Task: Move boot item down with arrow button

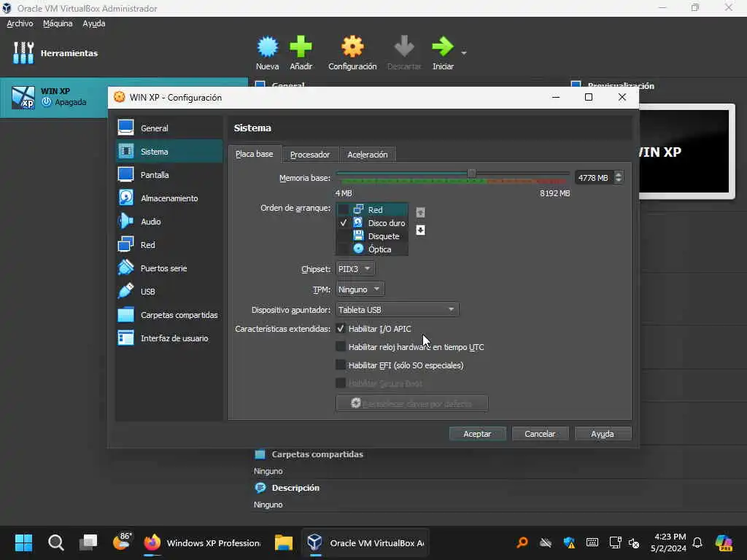Action: (420, 230)
